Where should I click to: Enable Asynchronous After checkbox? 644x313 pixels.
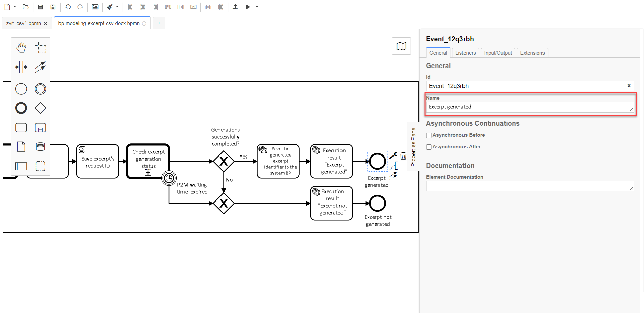(x=429, y=147)
